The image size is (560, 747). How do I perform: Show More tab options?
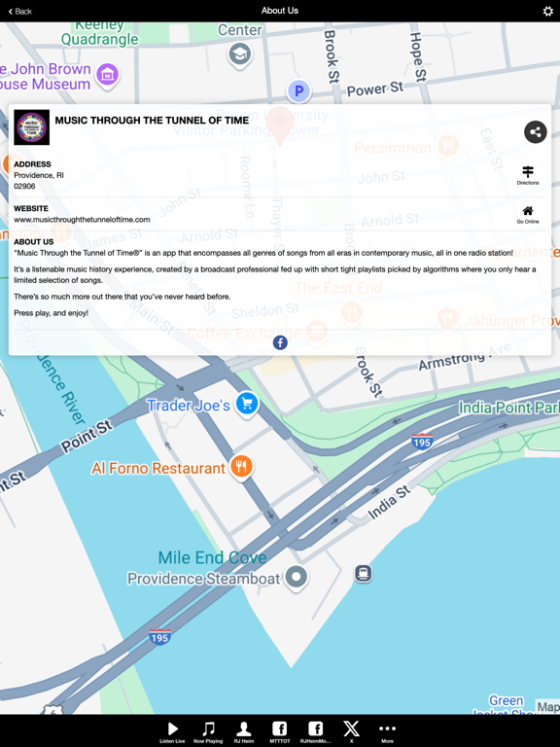pyautogui.click(x=387, y=731)
